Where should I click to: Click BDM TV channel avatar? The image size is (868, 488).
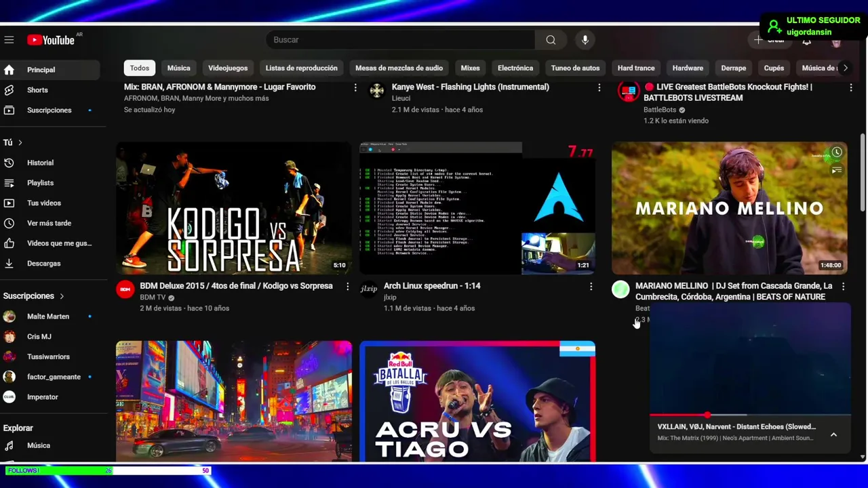click(125, 289)
